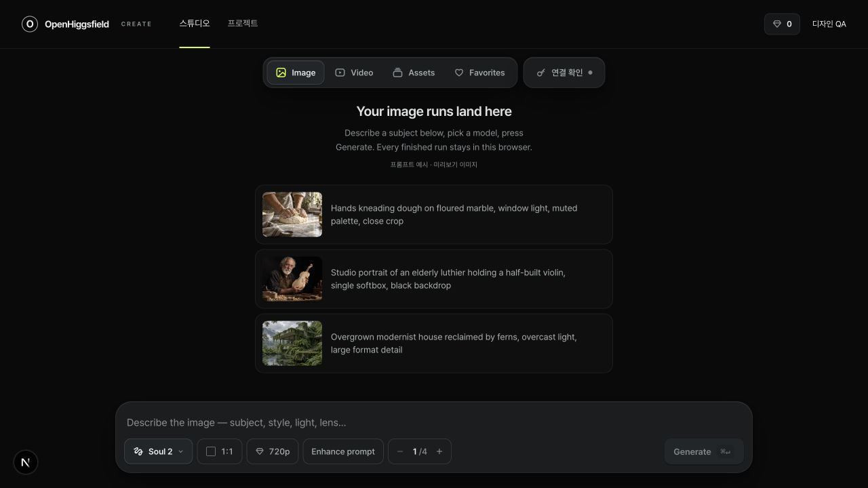Go to the 스튜디오 tab

click(195, 24)
